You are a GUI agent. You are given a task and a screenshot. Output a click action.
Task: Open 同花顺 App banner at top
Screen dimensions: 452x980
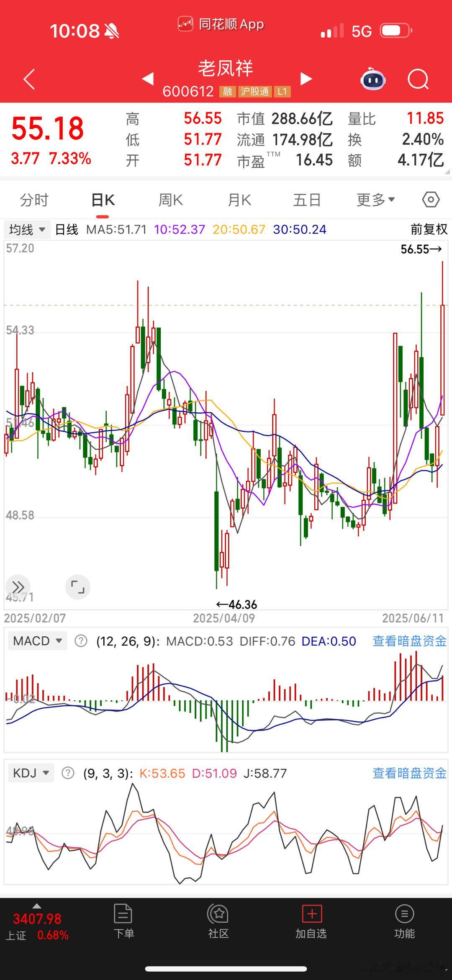point(221,24)
